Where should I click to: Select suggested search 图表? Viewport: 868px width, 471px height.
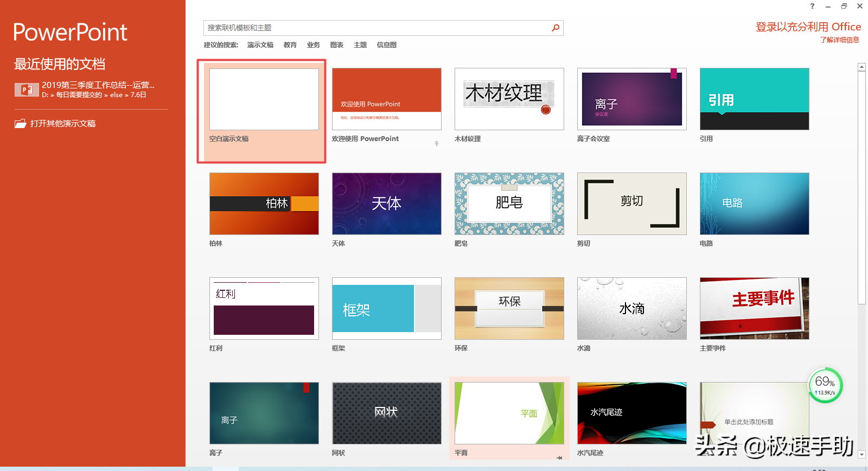click(337, 45)
